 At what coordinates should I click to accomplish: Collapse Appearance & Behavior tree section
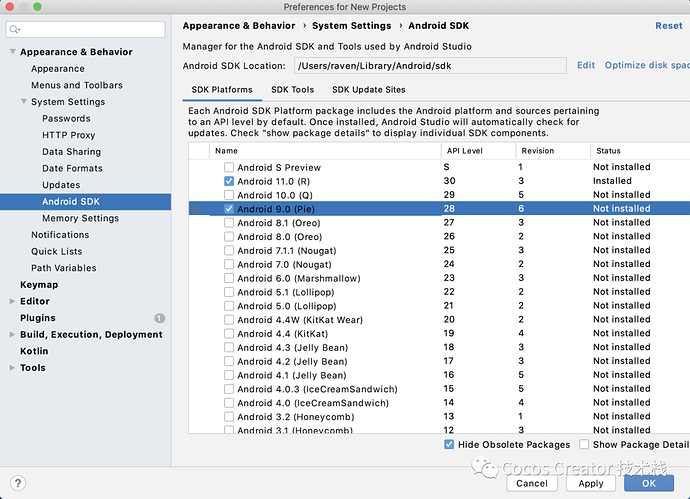pyautogui.click(x=11, y=52)
